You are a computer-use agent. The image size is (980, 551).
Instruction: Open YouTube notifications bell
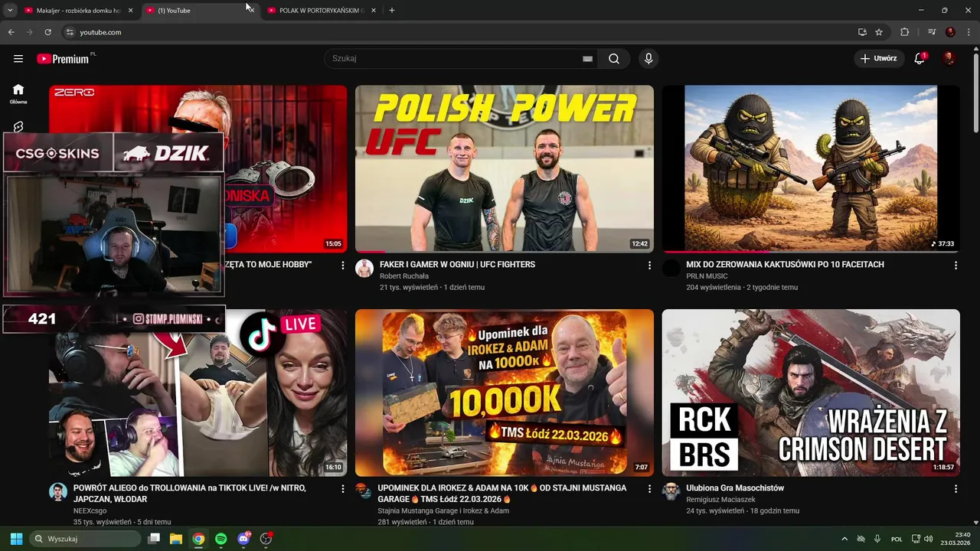(x=920, y=58)
